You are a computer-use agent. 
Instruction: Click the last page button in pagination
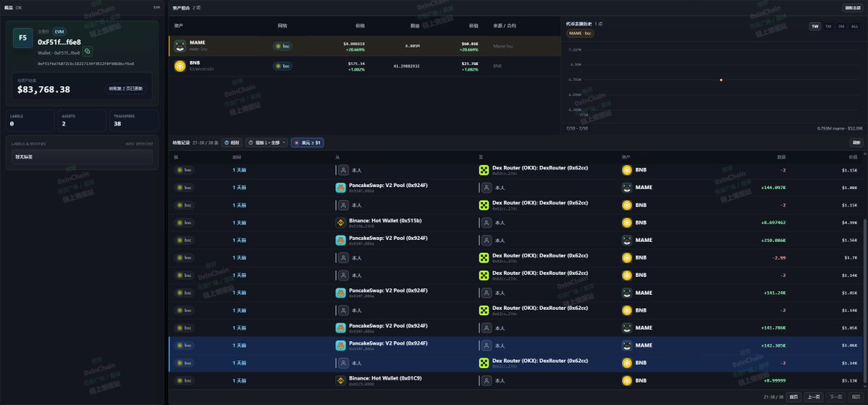(x=856, y=397)
